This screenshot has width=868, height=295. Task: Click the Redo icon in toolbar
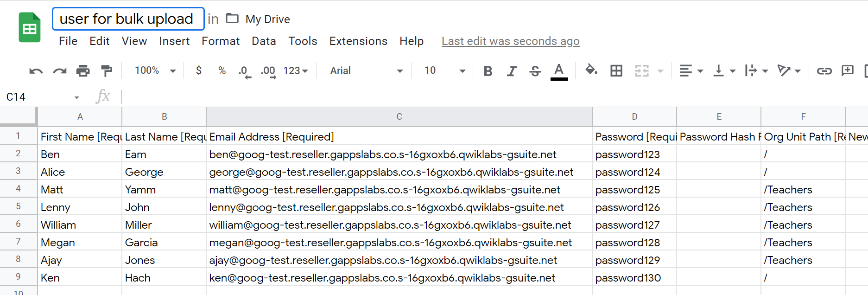pos(60,71)
